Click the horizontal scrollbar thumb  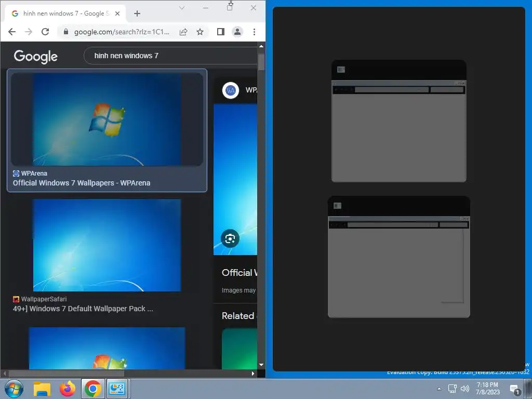click(66, 374)
